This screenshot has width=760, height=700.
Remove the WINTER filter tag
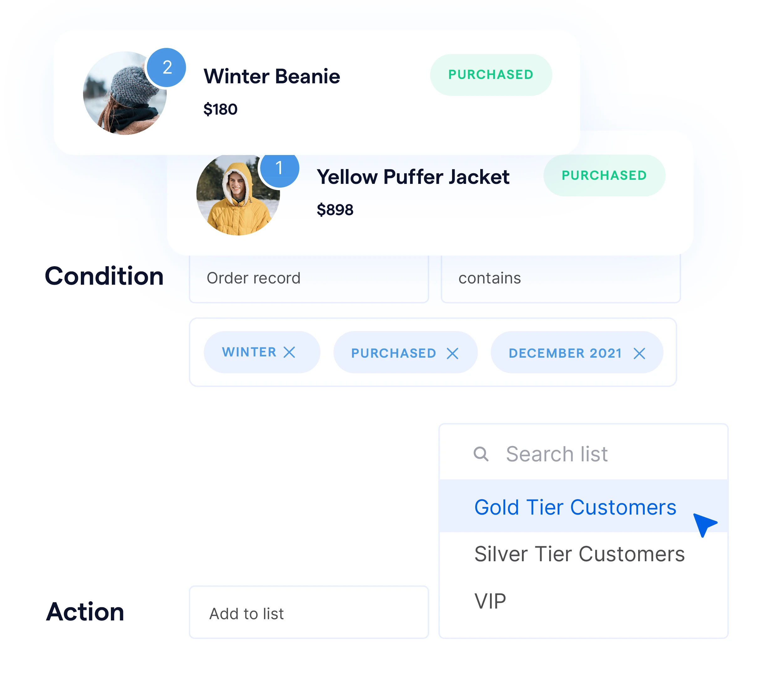pyautogui.click(x=291, y=353)
